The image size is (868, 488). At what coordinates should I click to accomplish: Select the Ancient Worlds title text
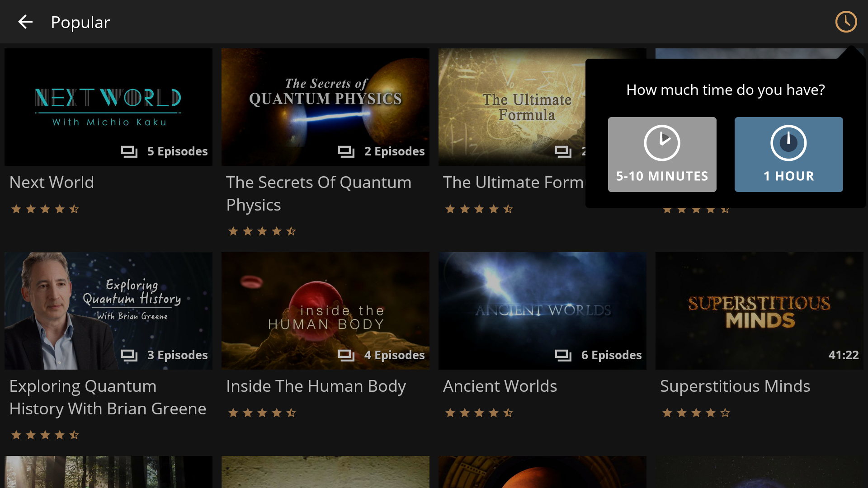pos(500,386)
